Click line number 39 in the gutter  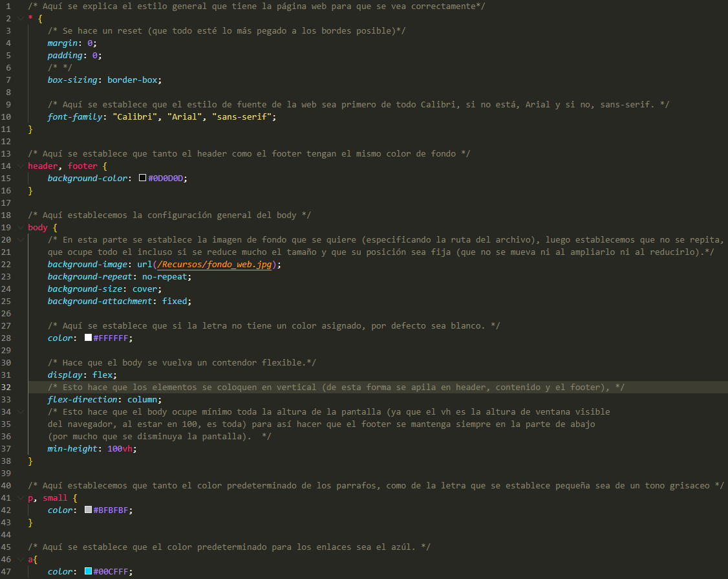point(6,473)
